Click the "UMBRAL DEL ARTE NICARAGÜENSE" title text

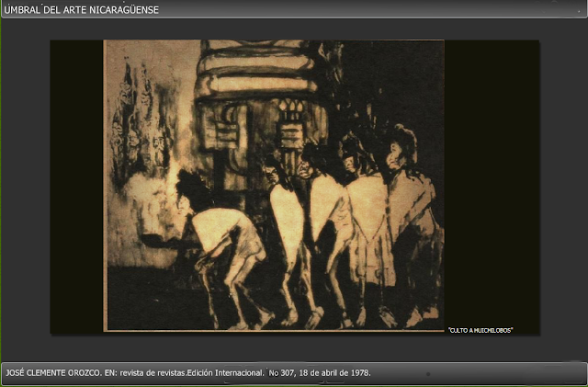click(x=82, y=10)
